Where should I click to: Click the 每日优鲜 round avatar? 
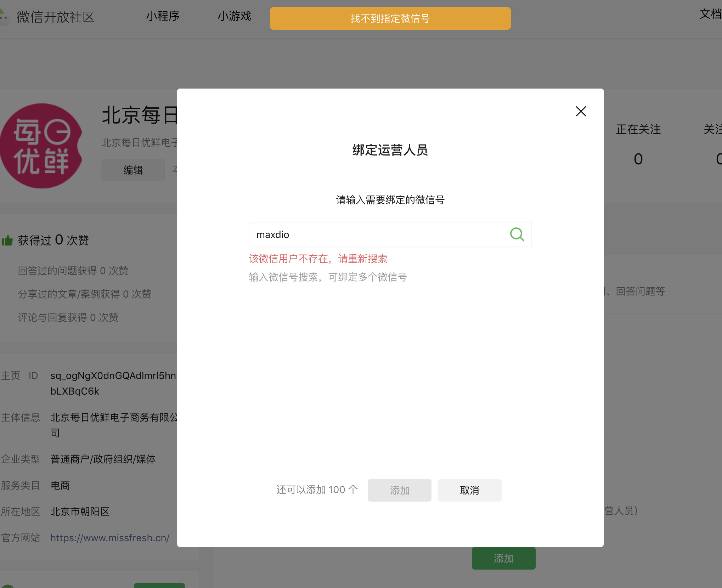coord(41,146)
